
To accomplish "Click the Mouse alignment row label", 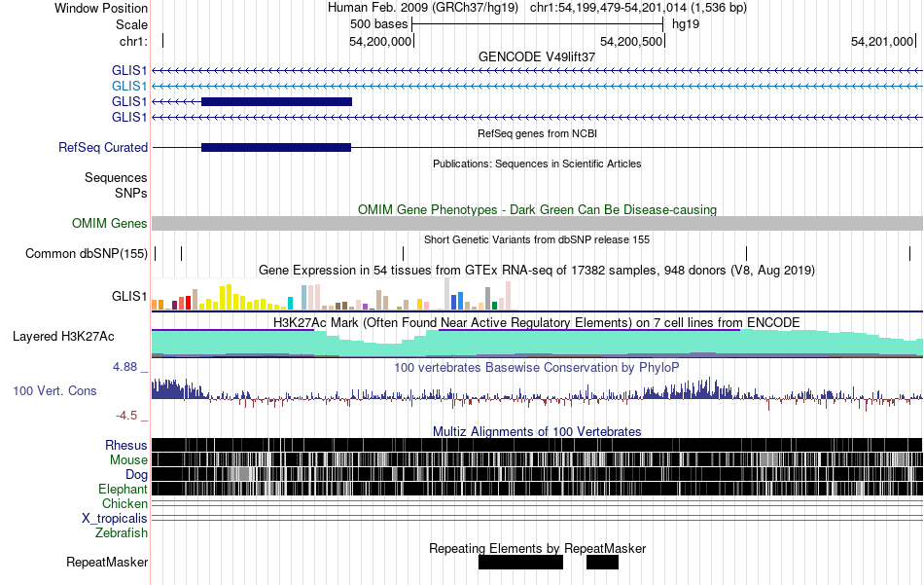I will click(x=128, y=460).
